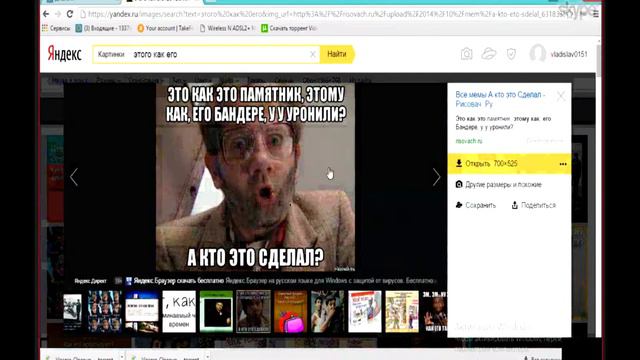The width and height of the screenshot is (640, 360).
Task: Go back with the browser back arrow
Action: [x=46, y=14]
